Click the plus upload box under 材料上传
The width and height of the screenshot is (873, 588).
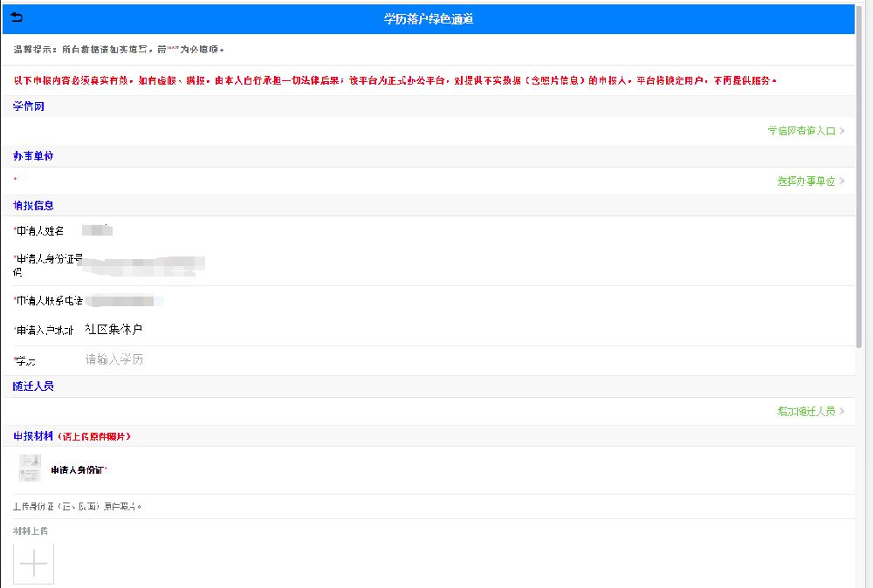pos(33,564)
